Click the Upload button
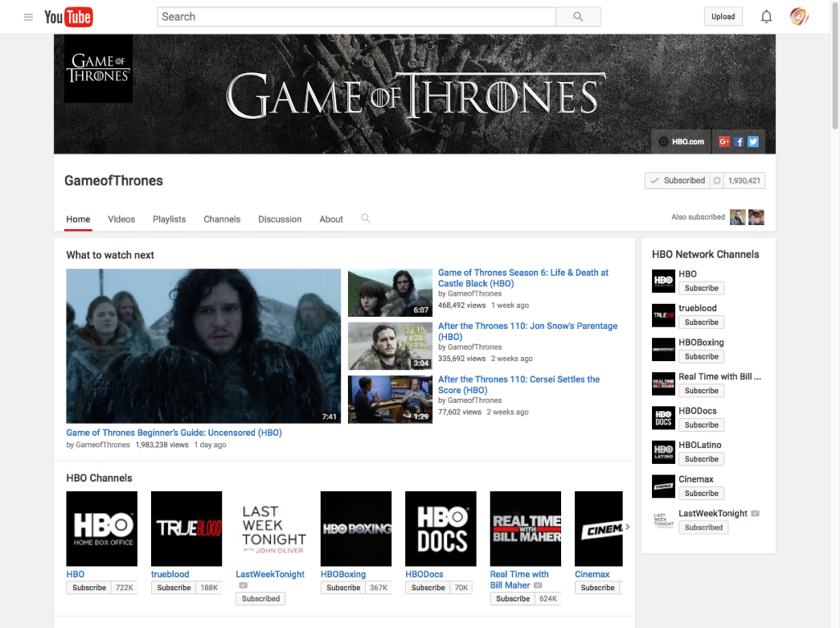This screenshot has width=840, height=628. click(x=723, y=16)
